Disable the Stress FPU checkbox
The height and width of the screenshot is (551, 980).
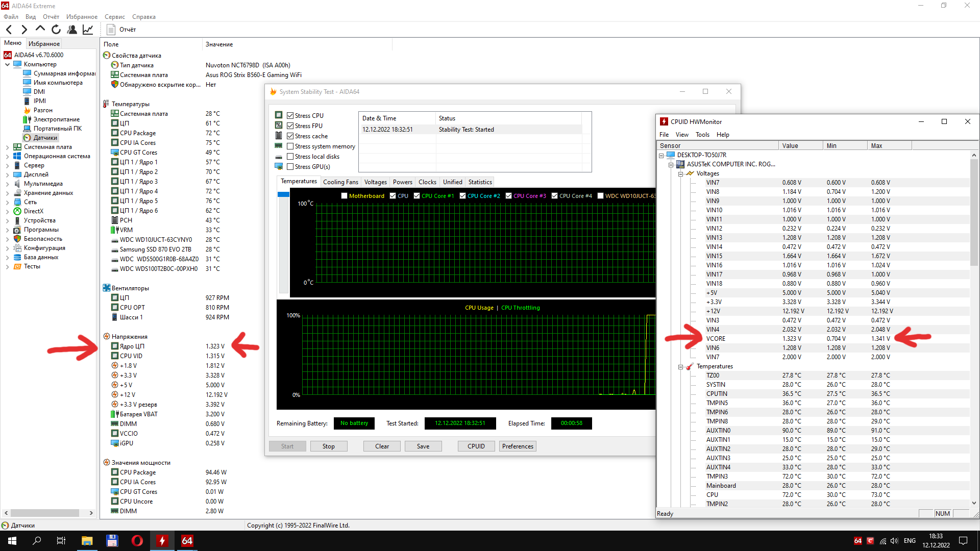(x=290, y=126)
